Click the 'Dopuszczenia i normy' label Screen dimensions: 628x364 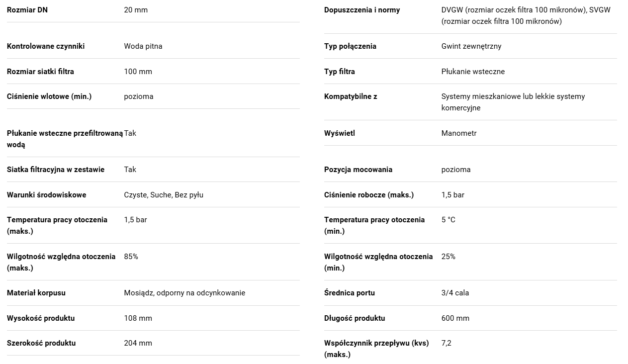tap(362, 10)
